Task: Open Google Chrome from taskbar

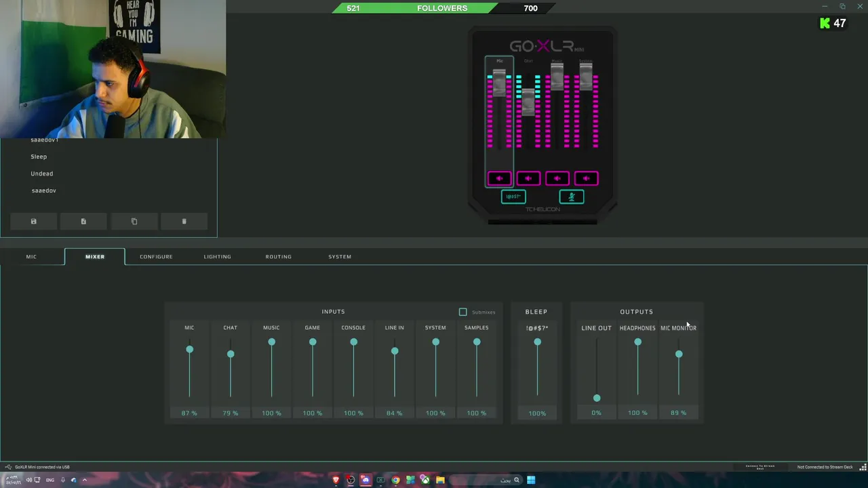Action: click(395, 480)
